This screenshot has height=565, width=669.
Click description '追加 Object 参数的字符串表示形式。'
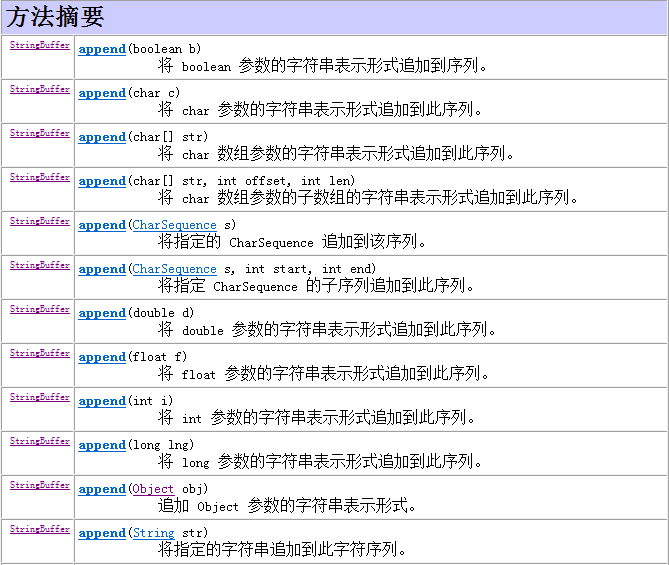click(x=287, y=506)
